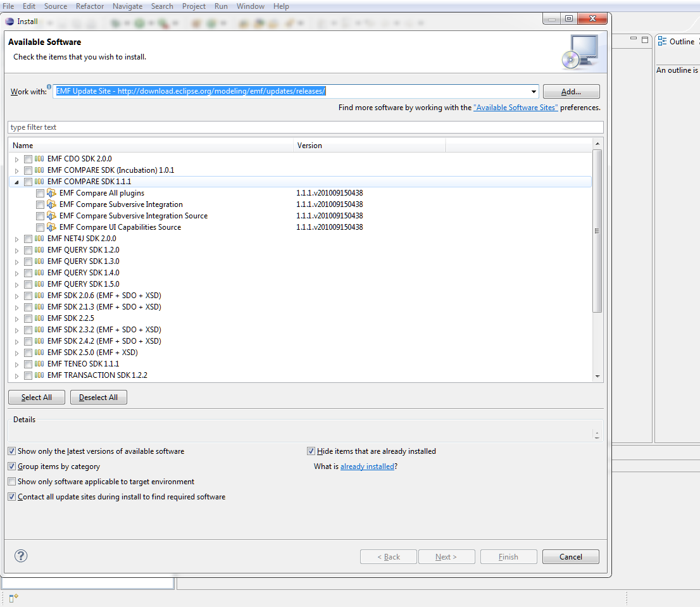Open the File menu
The image size is (700, 607).
pyautogui.click(x=8, y=6)
